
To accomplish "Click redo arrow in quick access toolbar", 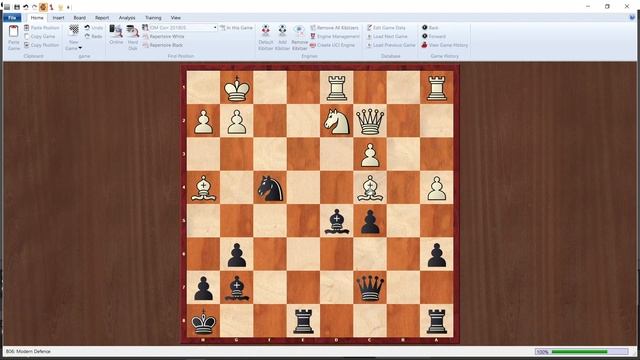I will click(34, 7).
